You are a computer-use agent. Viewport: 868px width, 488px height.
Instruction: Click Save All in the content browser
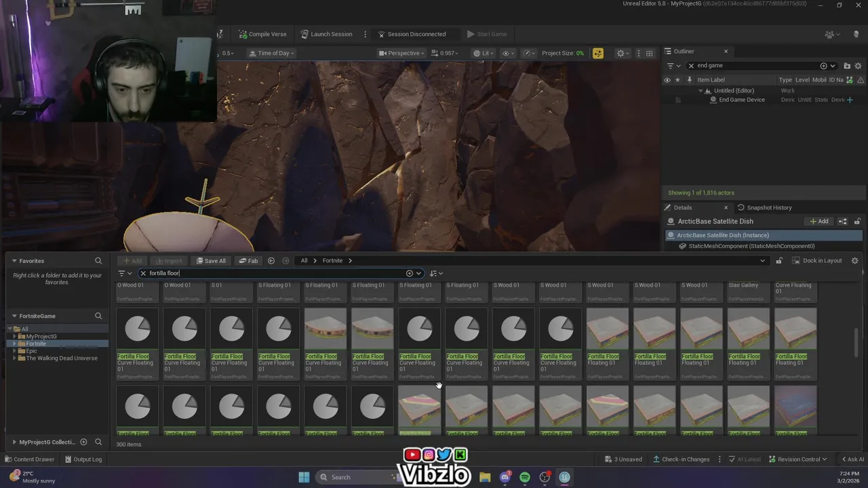click(x=211, y=261)
